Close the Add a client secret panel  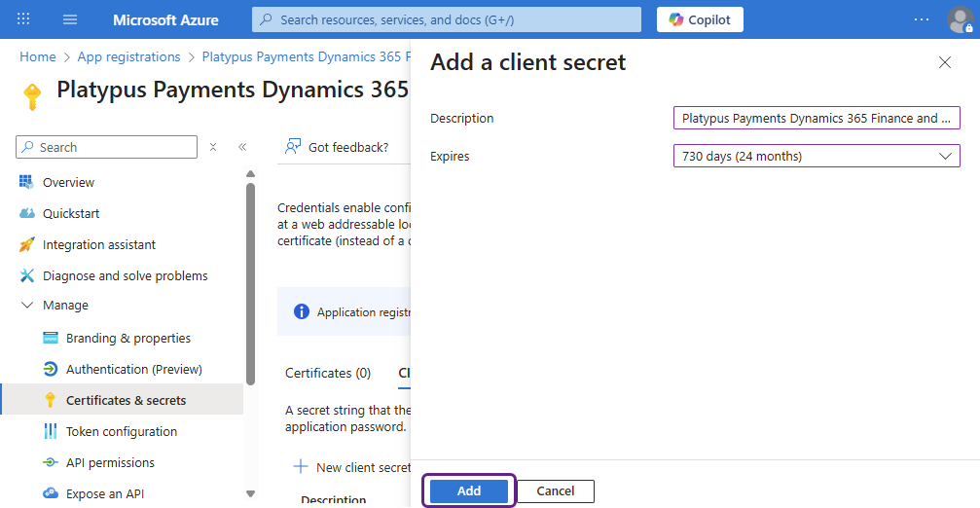[x=944, y=62]
